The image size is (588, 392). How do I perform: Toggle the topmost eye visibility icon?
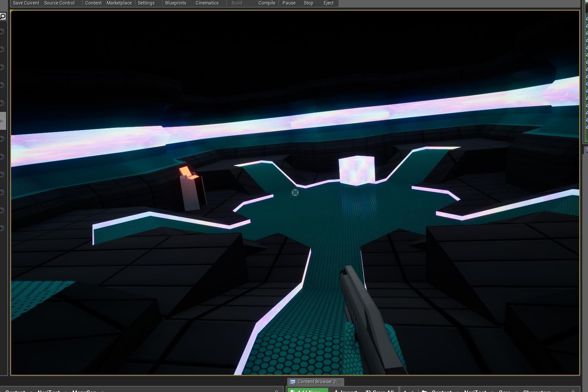tap(586, 19)
